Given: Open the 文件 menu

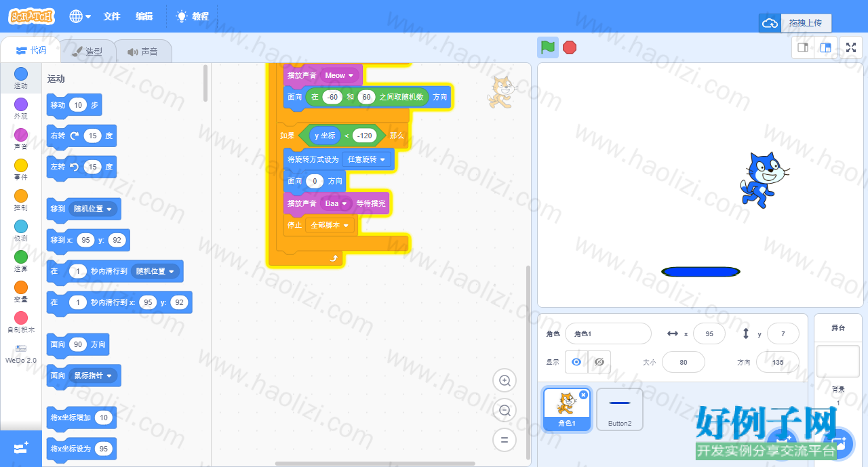Looking at the screenshot, I should pyautogui.click(x=112, y=16).
